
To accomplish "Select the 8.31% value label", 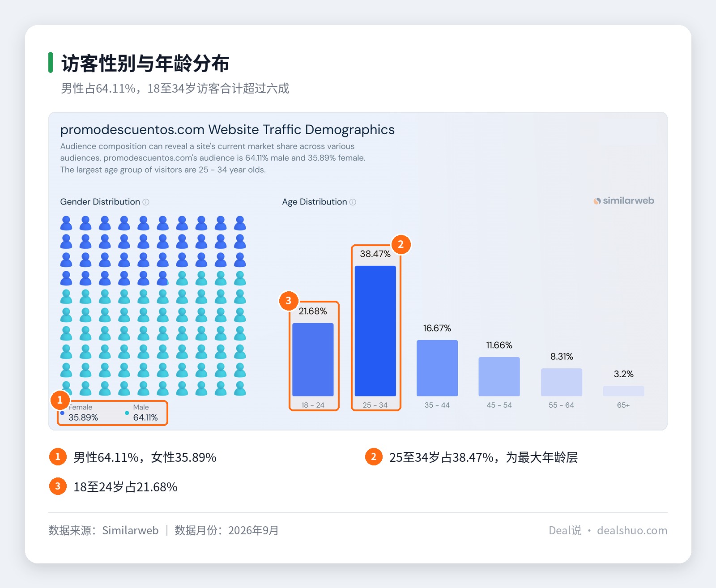I will coord(562,356).
